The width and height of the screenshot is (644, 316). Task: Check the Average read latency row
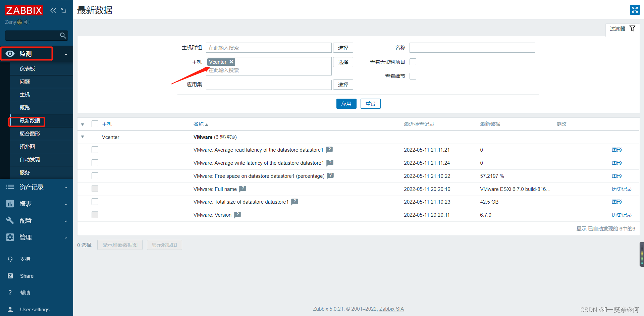[x=95, y=150]
